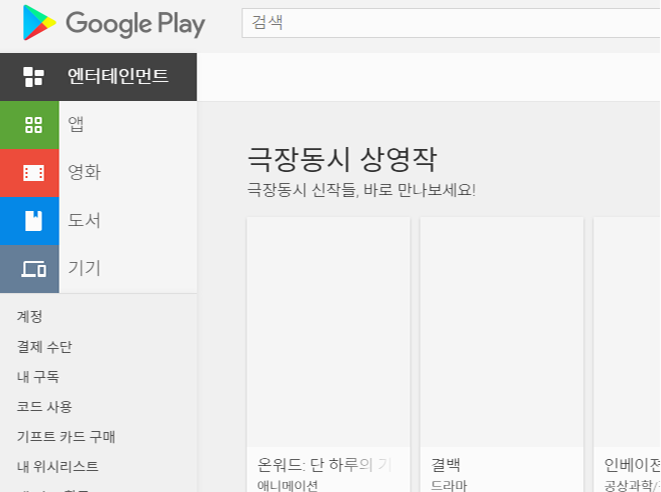Screen dimensions: 661x492
Task: Open the 기프트 카드 구매 link
Action: point(66,436)
